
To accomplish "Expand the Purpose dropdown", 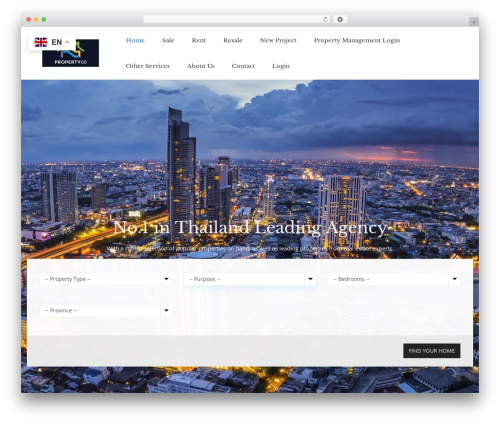I will pos(250,279).
